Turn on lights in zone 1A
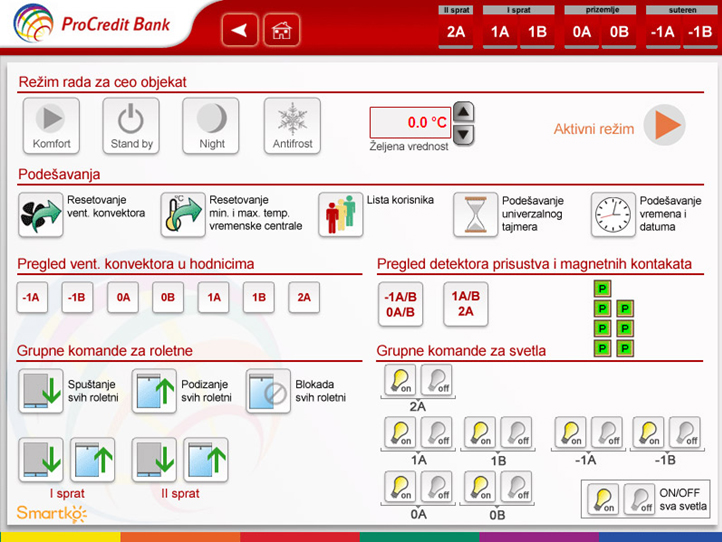Image resolution: width=722 pixels, height=542 pixels. [400, 432]
